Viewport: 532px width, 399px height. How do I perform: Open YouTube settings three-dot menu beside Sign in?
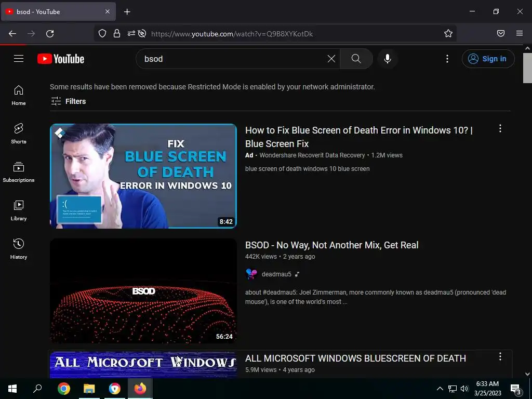447,59
